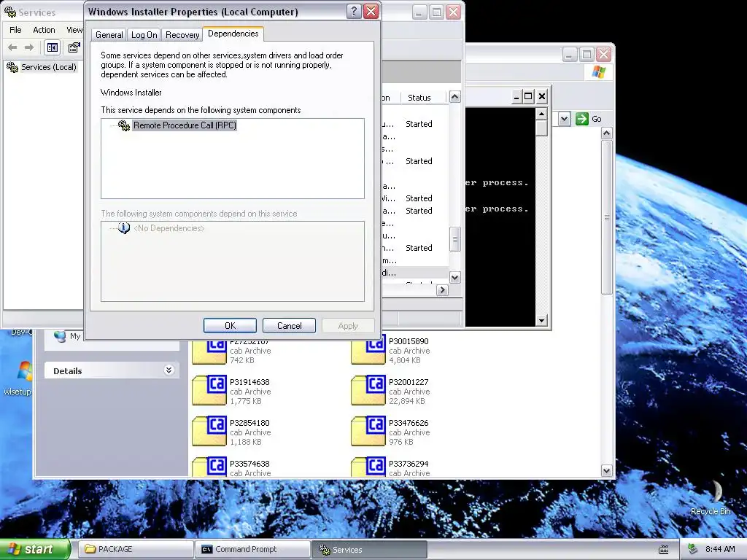Click the info icon next to No Dependencies
This screenshot has height=560, width=747.
124,228
